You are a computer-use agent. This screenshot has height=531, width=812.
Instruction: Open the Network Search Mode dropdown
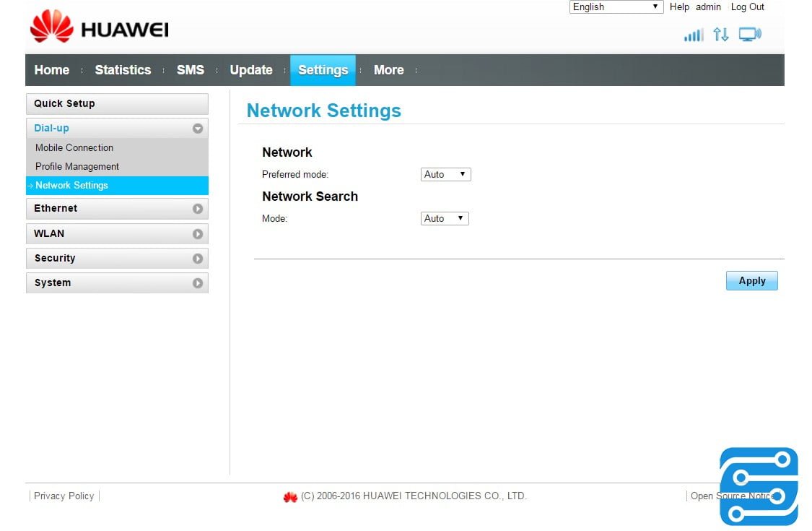[445, 218]
